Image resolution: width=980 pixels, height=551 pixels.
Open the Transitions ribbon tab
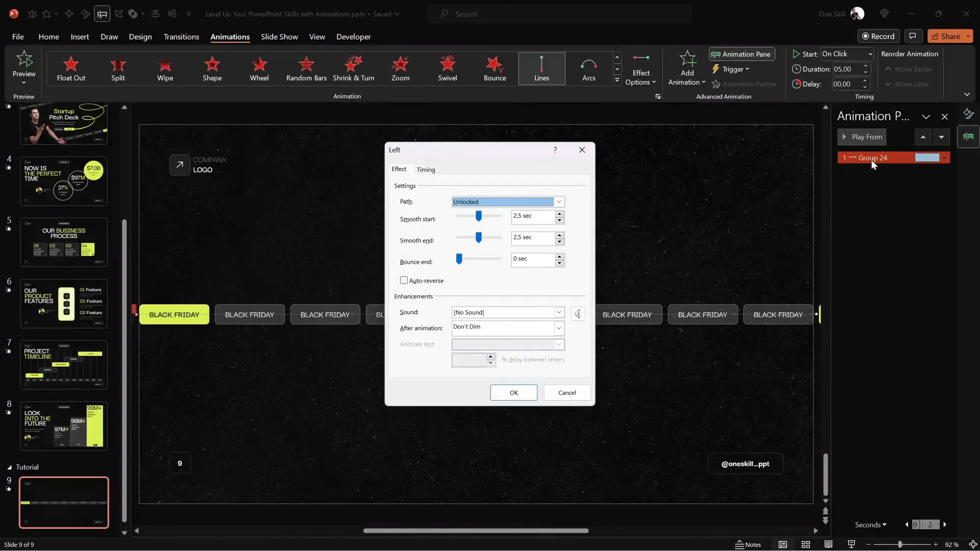coord(181,37)
